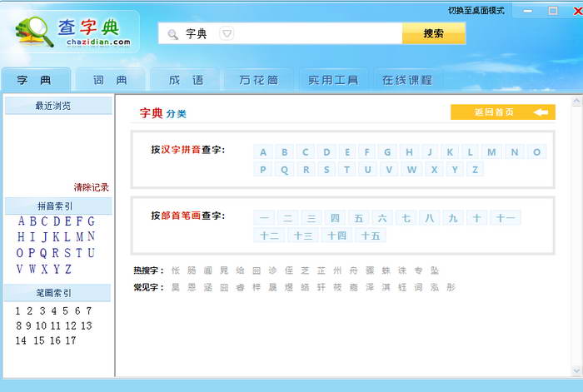Image resolution: width=583 pixels, height=392 pixels.
Task: Select the 在线课程 tab
Action: (407, 80)
